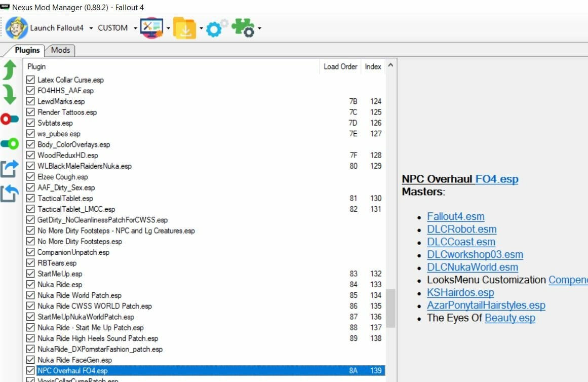588x382 pixels.
Task: Select the RBTears.esp row
Action: click(206, 263)
